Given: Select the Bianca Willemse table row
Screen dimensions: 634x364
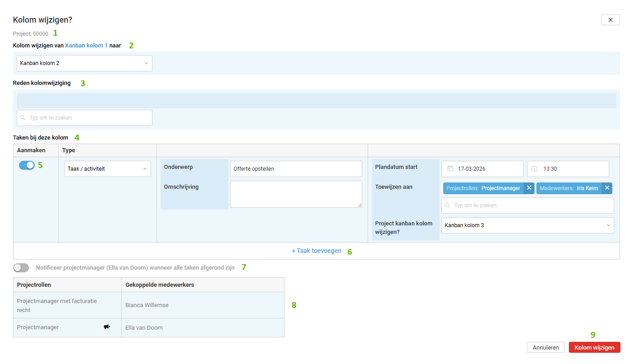Looking at the screenshot, I should (x=148, y=305).
